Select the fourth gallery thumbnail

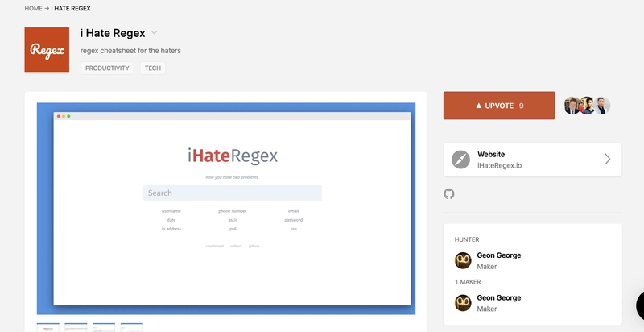(x=132, y=327)
